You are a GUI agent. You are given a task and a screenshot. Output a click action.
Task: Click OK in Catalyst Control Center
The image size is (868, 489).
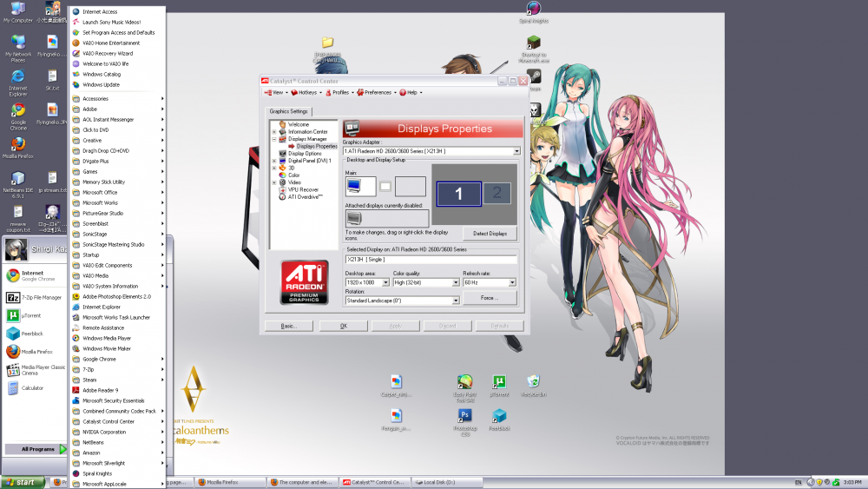(x=343, y=327)
